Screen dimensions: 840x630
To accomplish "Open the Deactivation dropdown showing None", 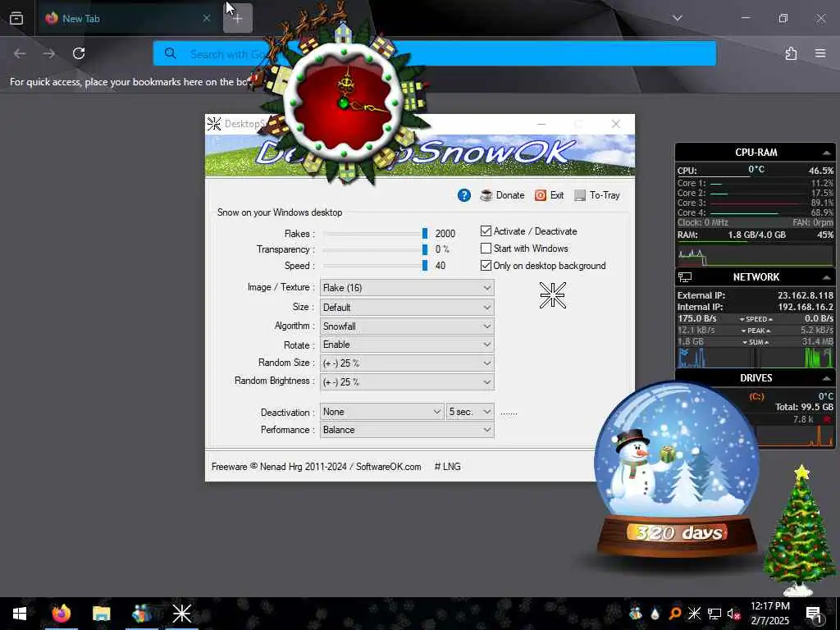I will [x=382, y=412].
